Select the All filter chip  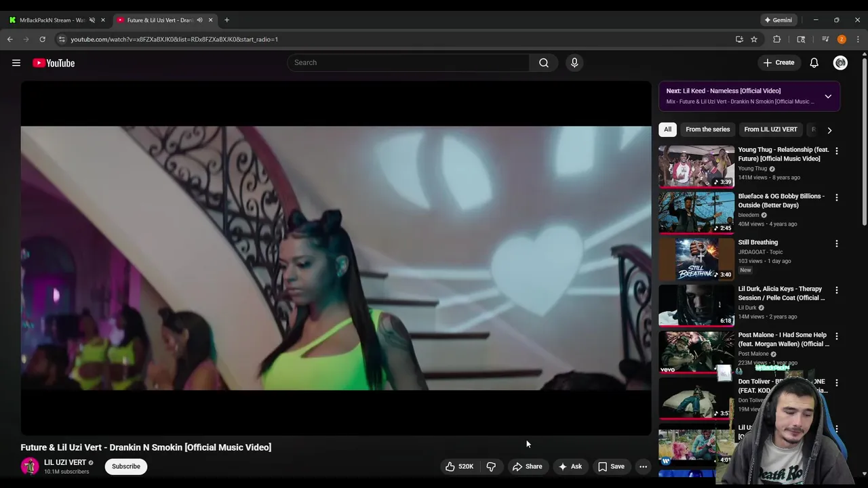667,129
